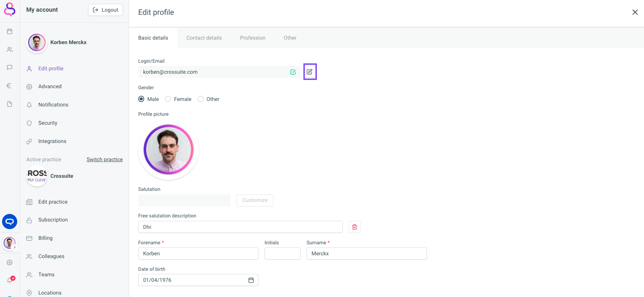Open the messages chat icon in left rail

click(x=10, y=68)
